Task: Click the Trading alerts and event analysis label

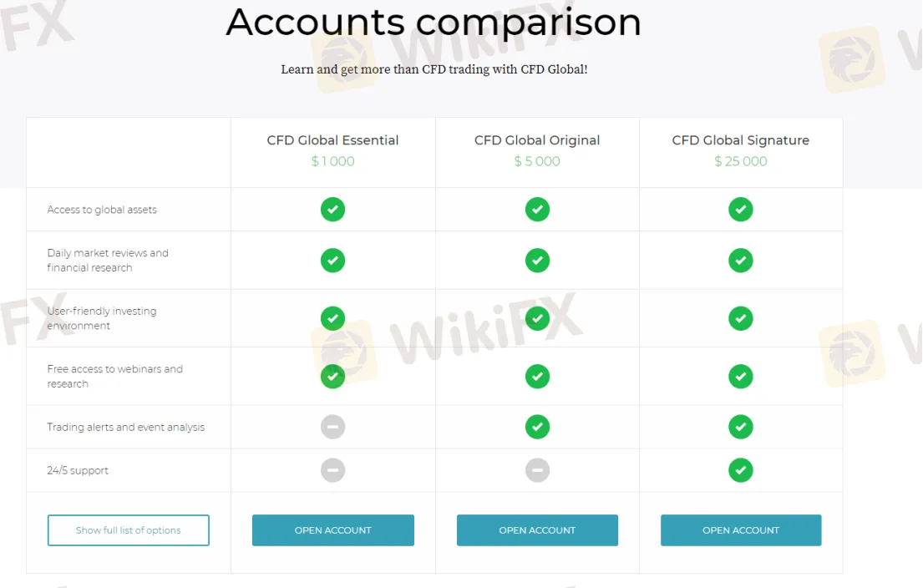Action: [x=125, y=427]
